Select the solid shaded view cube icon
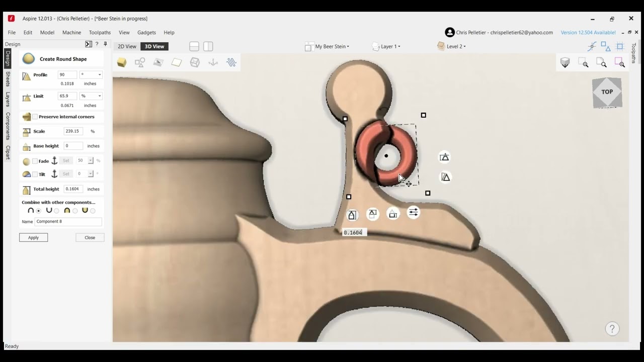Screen dimensions: 644x362 [x=122, y=62]
